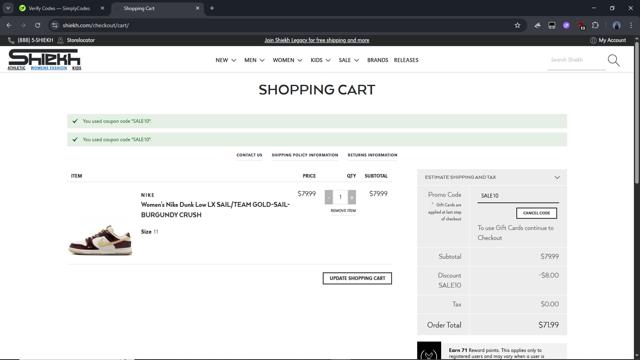Expand the WOMEN menu
This screenshot has height=360, width=640.
(287, 60)
